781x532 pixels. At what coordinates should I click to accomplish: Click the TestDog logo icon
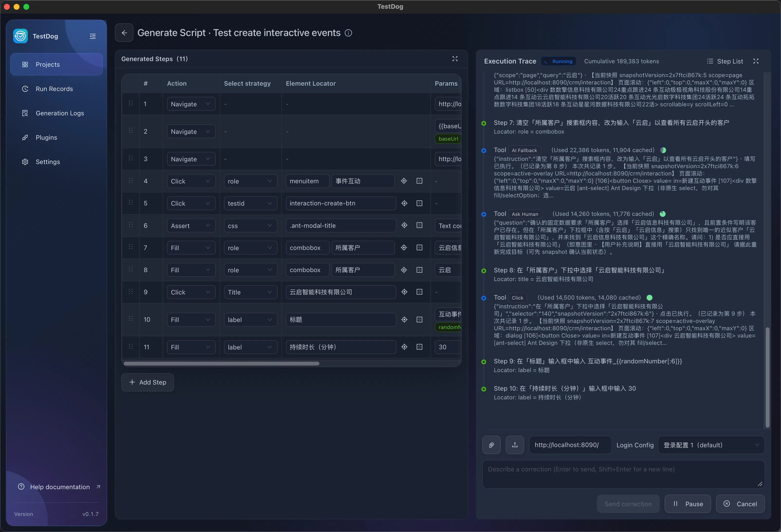pyautogui.click(x=20, y=36)
